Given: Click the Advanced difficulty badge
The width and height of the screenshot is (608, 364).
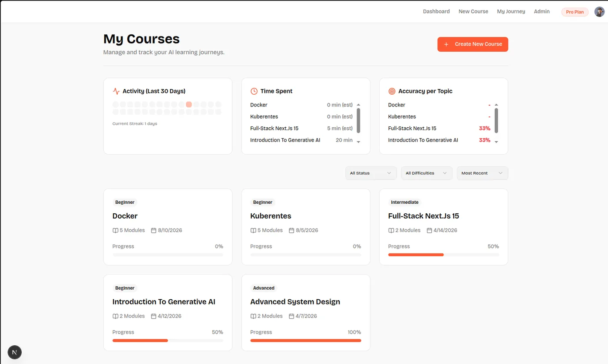Looking at the screenshot, I should click(264, 288).
